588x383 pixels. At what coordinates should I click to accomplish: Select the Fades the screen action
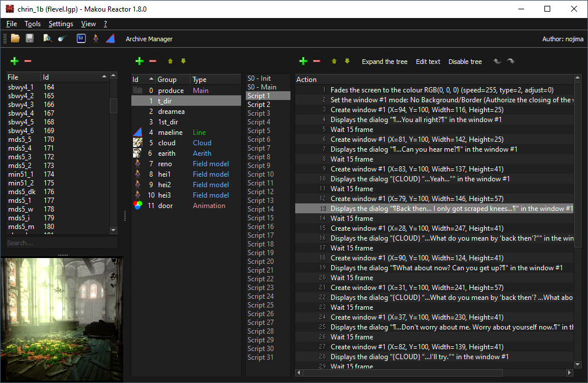tap(434, 90)
